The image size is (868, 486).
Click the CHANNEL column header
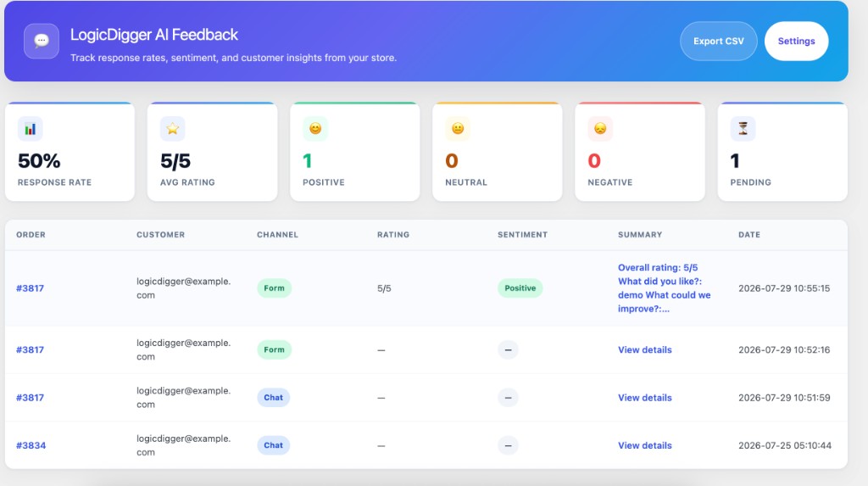pyautogui.click(x=277, y=234)
